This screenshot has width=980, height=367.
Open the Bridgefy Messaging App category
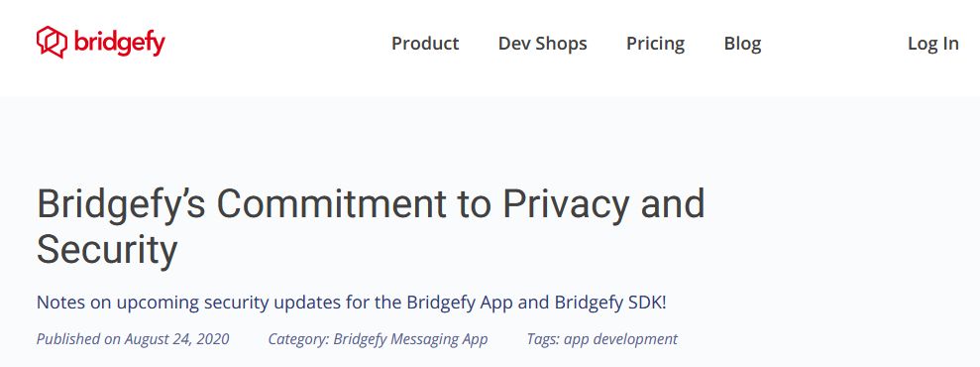410,339
